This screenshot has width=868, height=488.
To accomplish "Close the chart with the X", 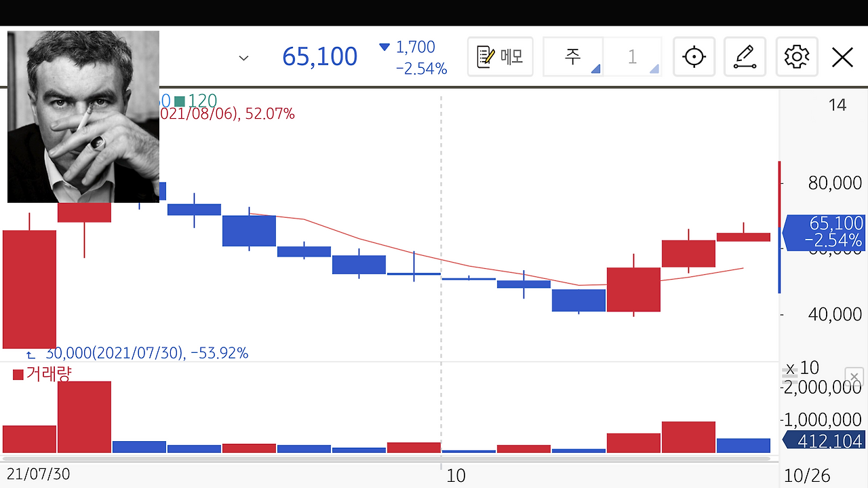I will click(x=842, y=57).
